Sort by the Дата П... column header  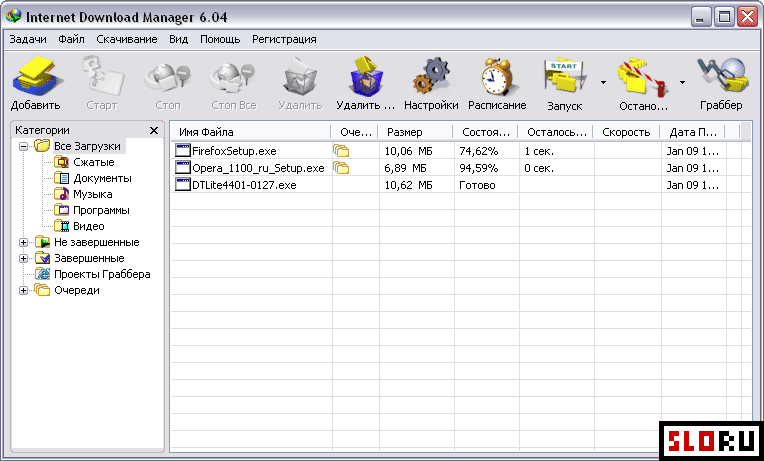(x=693, y=132)
